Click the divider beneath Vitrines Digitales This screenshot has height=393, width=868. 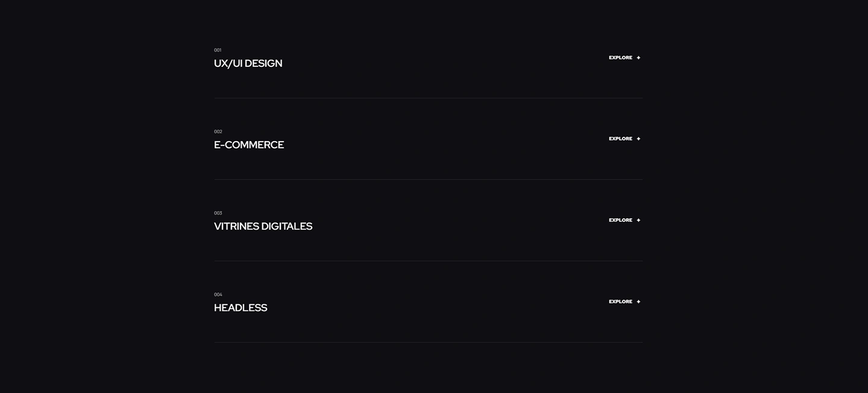tap(428, 260)
